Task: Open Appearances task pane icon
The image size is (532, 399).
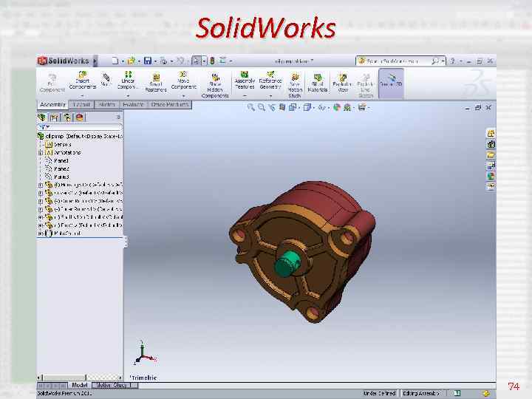Action: pyautogui.click(x=491, y=176)
